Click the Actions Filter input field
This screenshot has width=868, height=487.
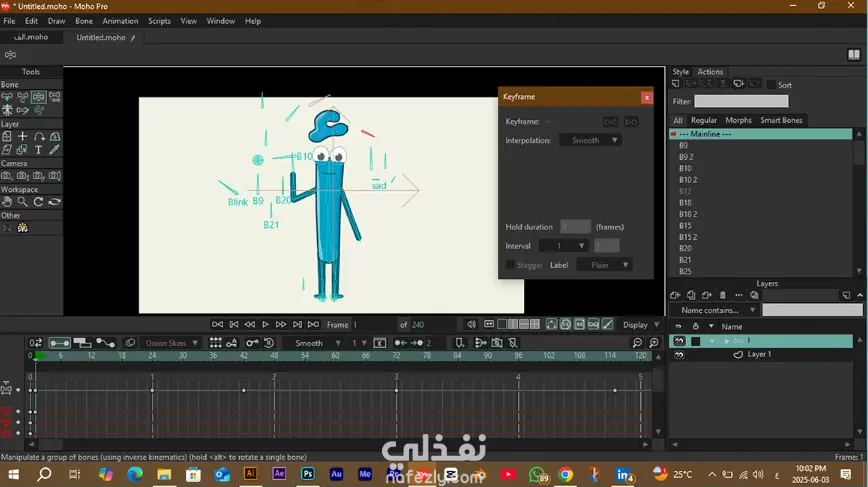point(741,101)
